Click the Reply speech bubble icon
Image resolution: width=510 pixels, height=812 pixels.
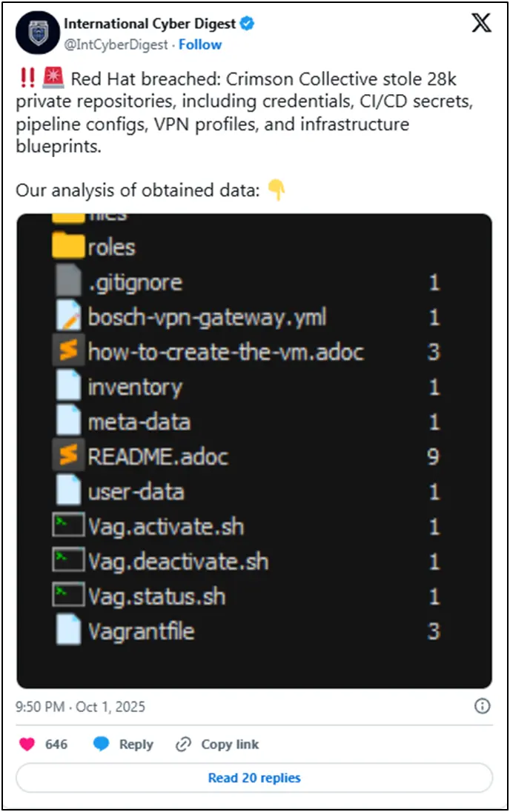tap(100, 745)
